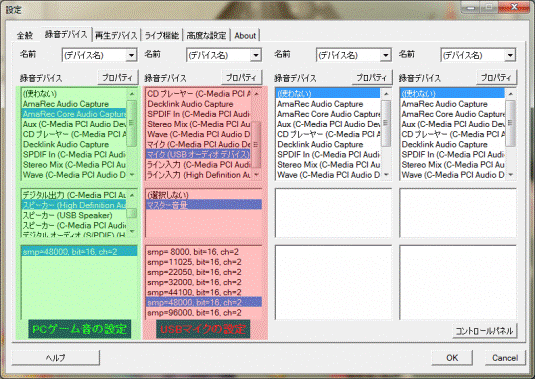Open the ライブ機能 tab
The height and width of the screenshot is (379, 535).
point(162,35)
